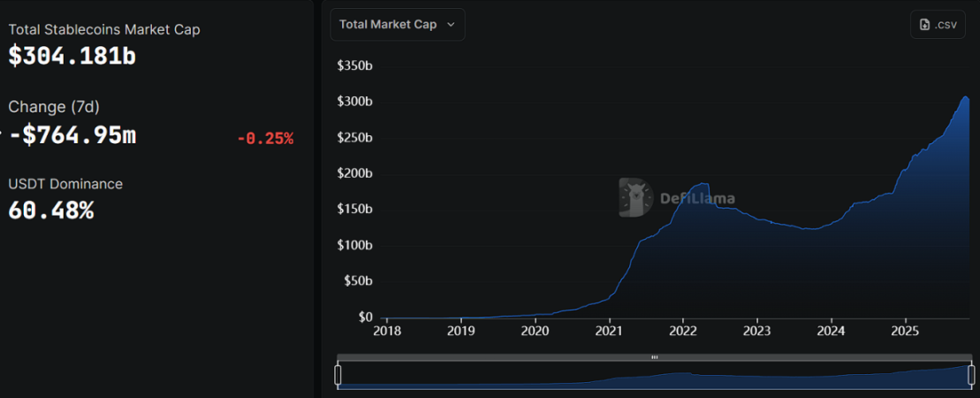
Task: Click the mini overview chart in the range selector
Action: (x=654, y=378)
